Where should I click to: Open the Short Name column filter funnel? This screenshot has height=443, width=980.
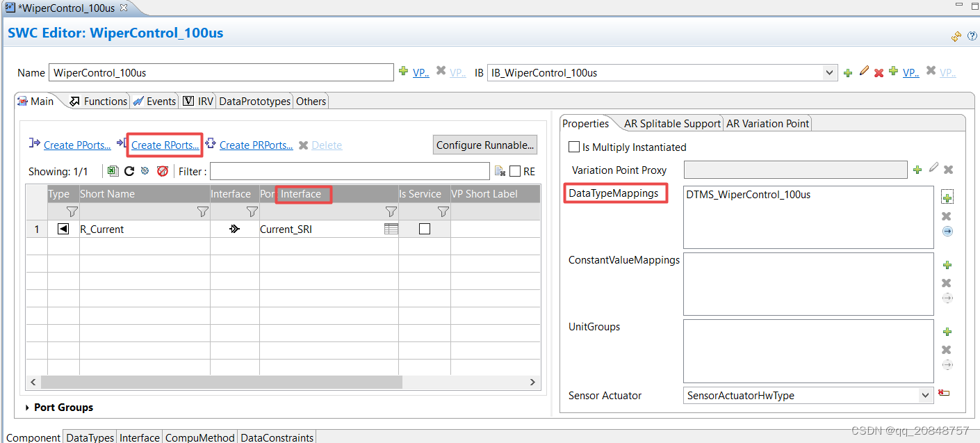coord(202,211)
